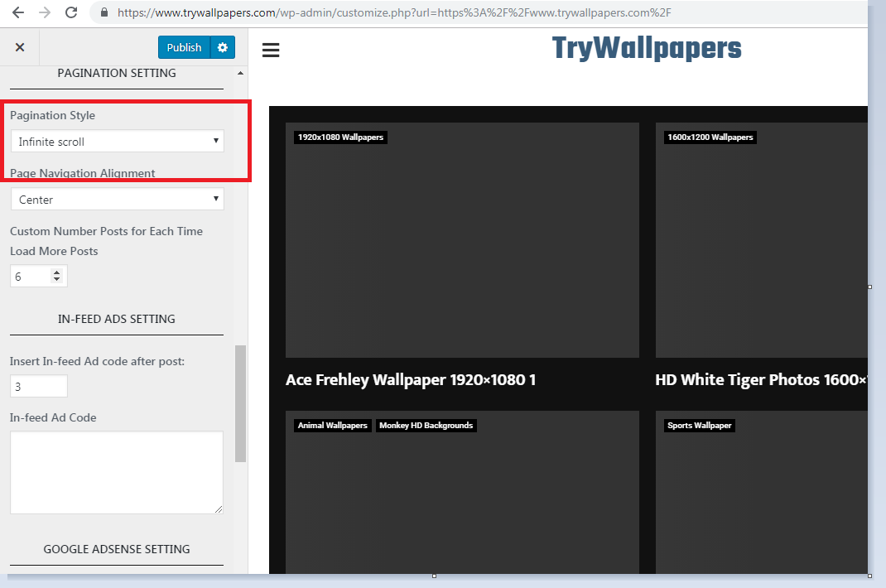The image size is (886, 588).
Task: Click the Publish button
Action: (x=184, y=47)
